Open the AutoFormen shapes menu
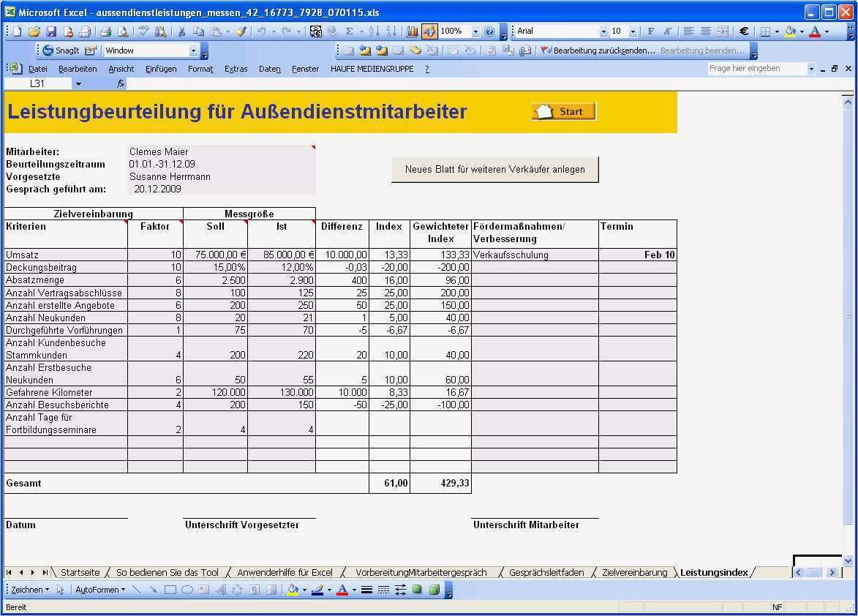The width and height of the screenshot is (858, 616). tap(100, 590)
